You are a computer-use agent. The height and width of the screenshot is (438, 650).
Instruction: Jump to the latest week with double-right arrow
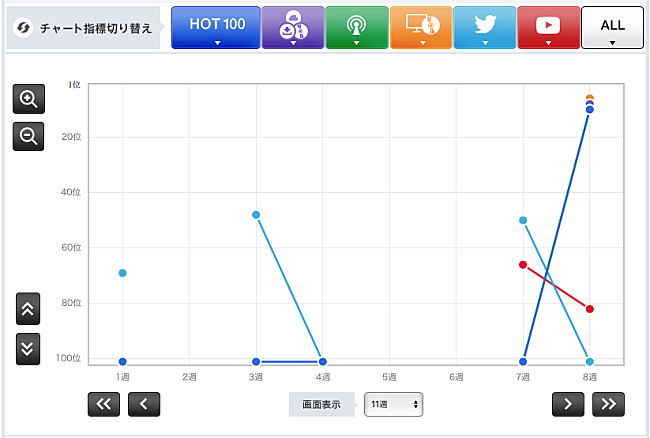coord(607,404)
